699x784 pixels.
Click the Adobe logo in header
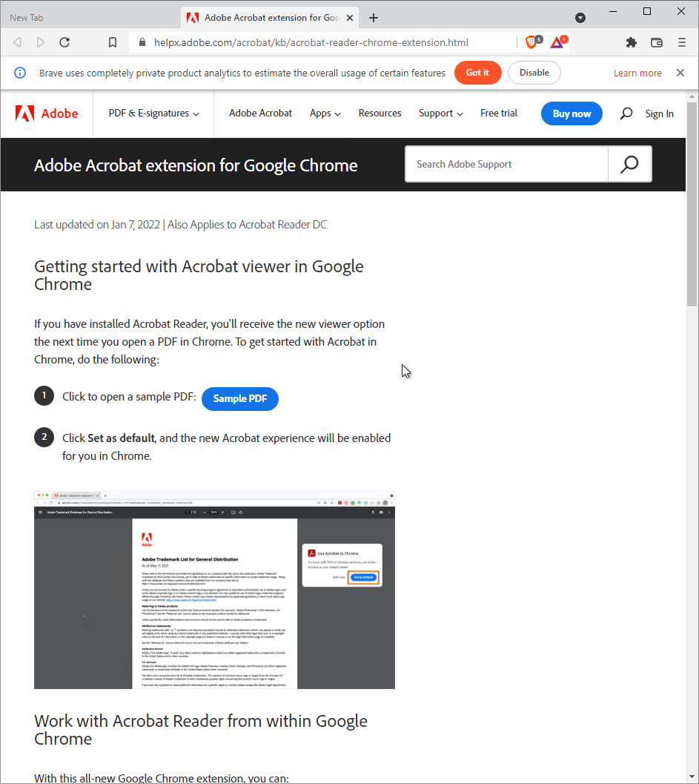click(47, 113)
